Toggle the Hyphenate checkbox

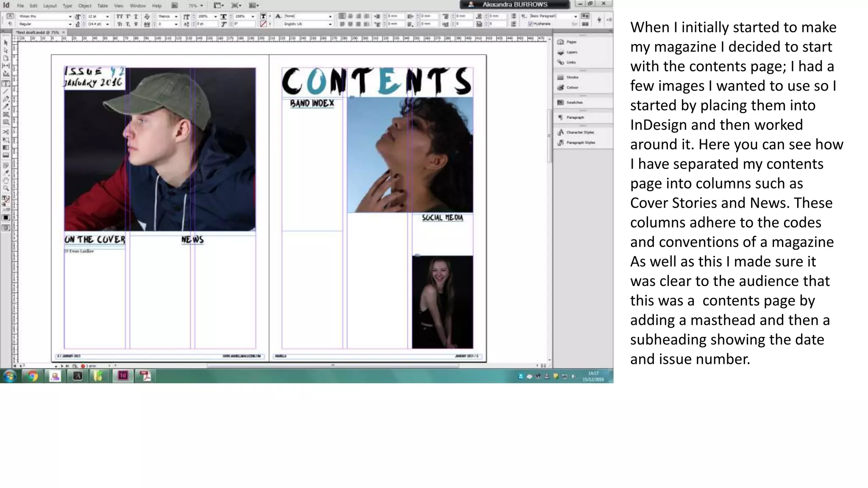(530, 24)
